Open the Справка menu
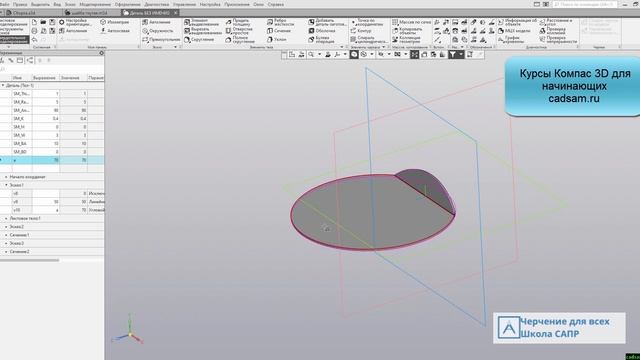This screenshot has height=360, width=640. tap(276, 4)
